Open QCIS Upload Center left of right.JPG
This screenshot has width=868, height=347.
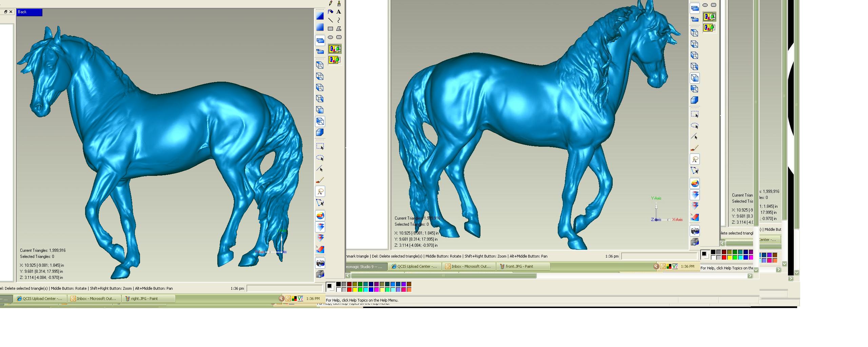tap(40, 299)
